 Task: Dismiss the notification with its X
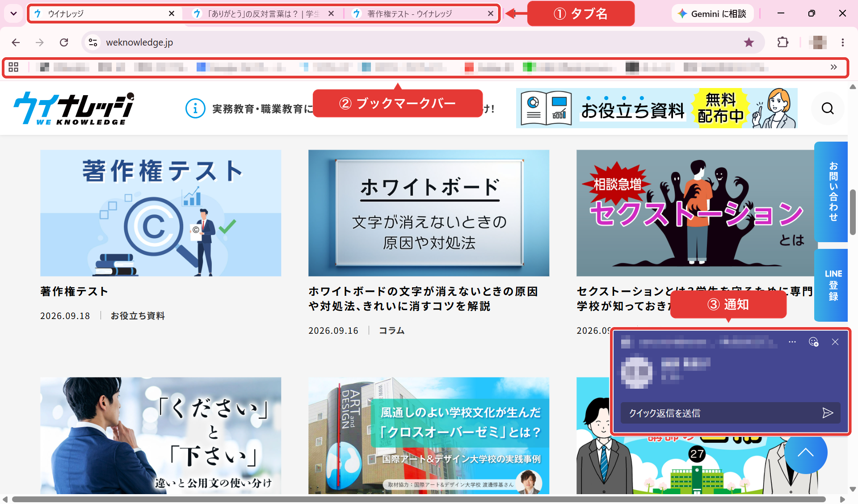[835, 342]
